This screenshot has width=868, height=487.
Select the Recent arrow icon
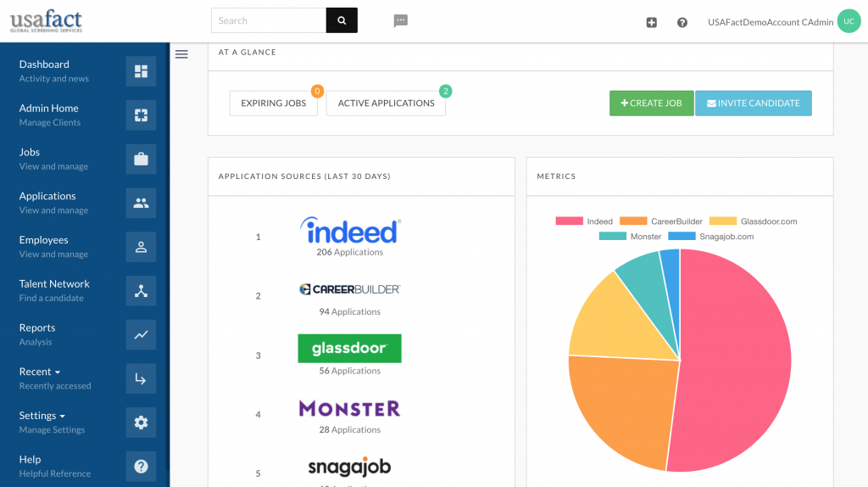[142, 378]
